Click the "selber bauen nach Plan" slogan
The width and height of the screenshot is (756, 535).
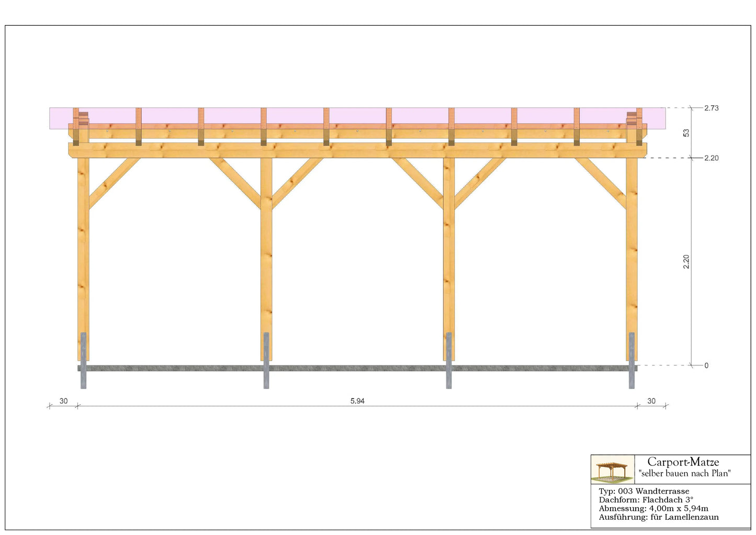click(684, 473)
